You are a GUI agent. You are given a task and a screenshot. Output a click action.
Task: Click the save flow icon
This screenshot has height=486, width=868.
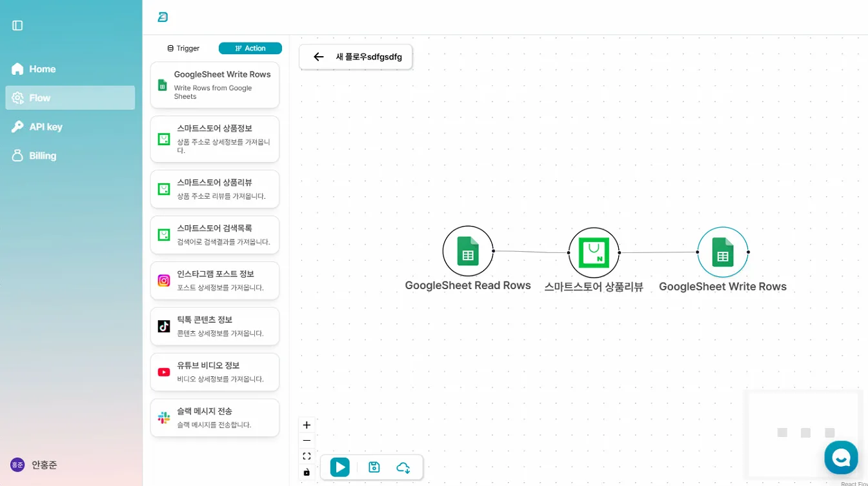374,467
